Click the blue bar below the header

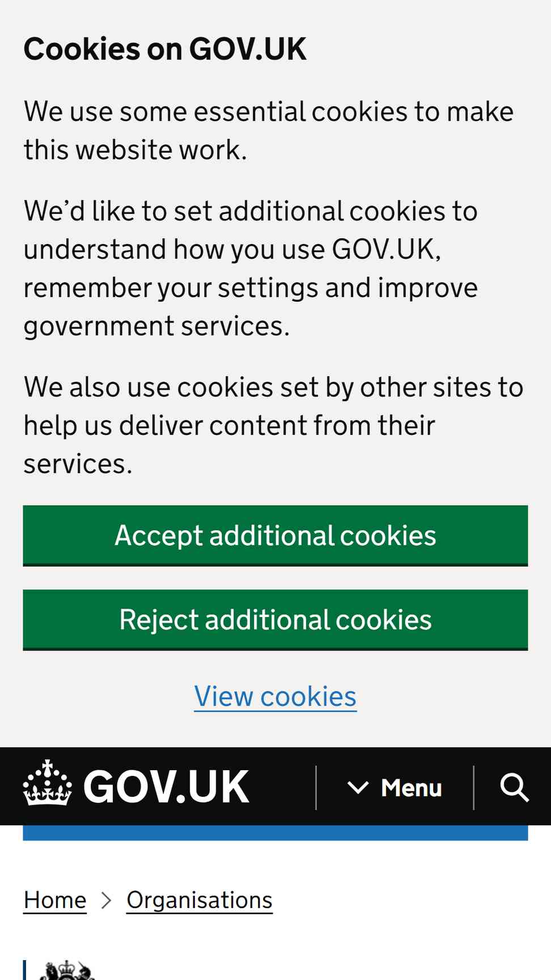click(275, 833)
